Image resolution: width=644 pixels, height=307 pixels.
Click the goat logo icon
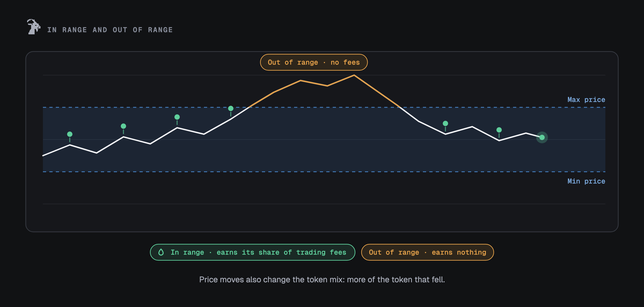coord(34,27)
